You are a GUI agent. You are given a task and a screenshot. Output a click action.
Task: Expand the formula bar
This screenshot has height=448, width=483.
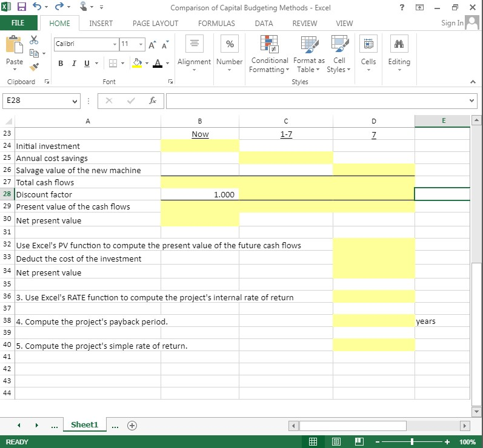click(471, 100)
